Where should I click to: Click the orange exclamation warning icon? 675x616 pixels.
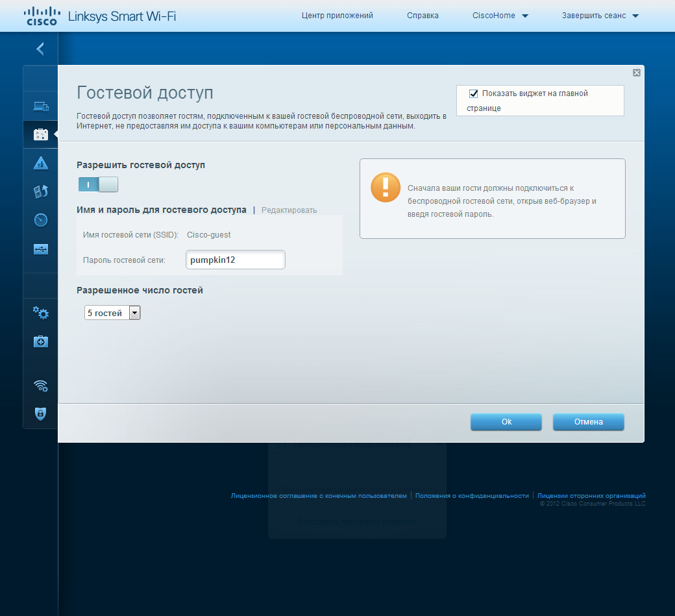[x=386, y=187]
